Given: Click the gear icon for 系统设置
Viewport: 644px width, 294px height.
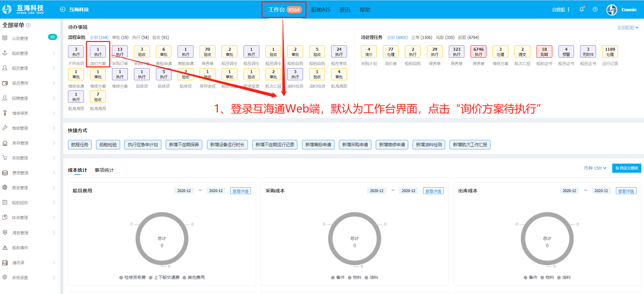Looking at the screenshot, I should point(5,277).
